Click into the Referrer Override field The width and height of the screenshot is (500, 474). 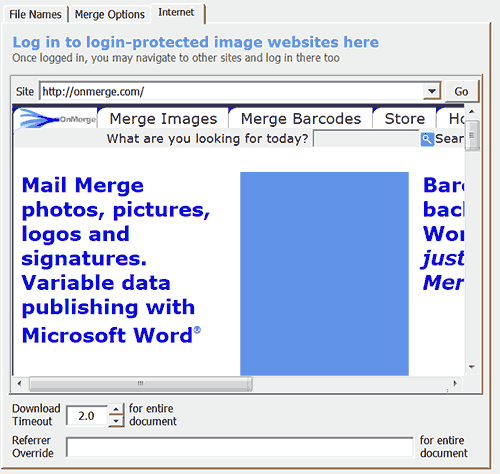239,447
